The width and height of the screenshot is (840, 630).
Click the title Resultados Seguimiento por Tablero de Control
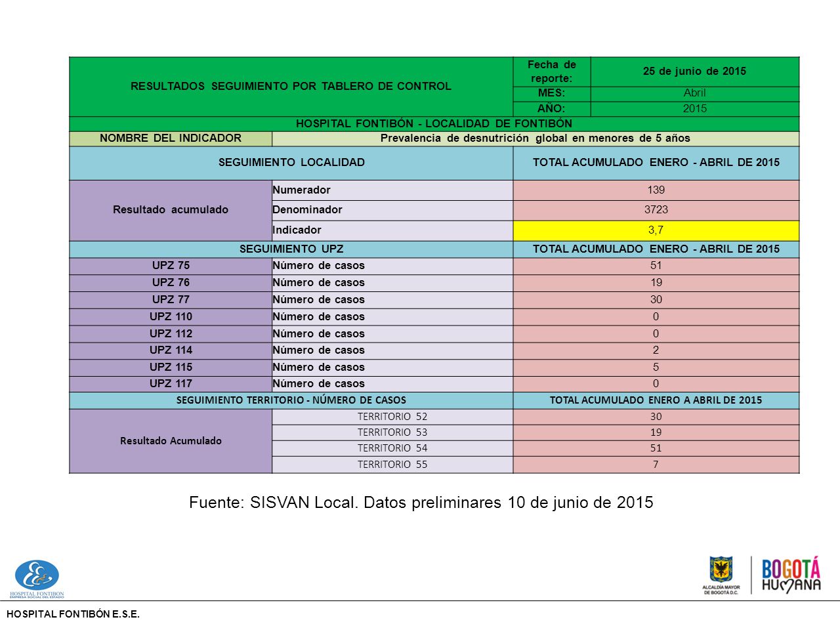[291, 87]
